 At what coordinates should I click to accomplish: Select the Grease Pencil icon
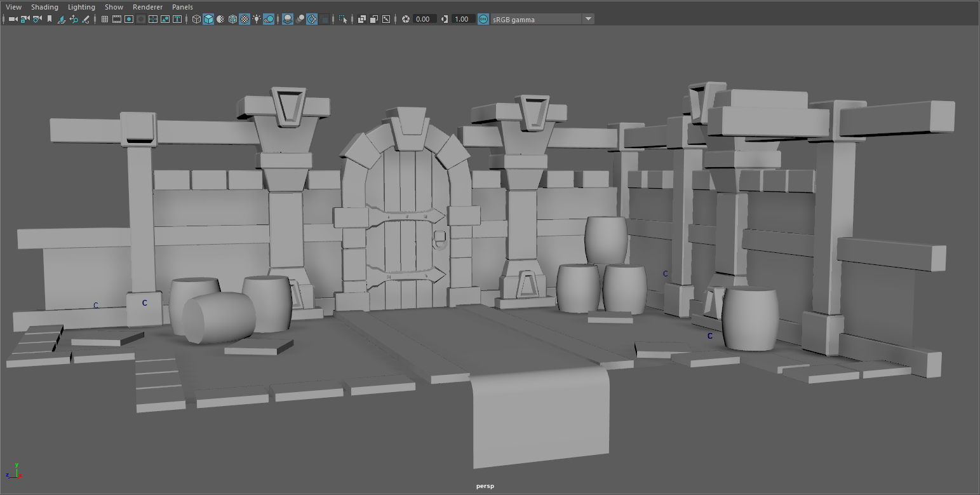85,19
